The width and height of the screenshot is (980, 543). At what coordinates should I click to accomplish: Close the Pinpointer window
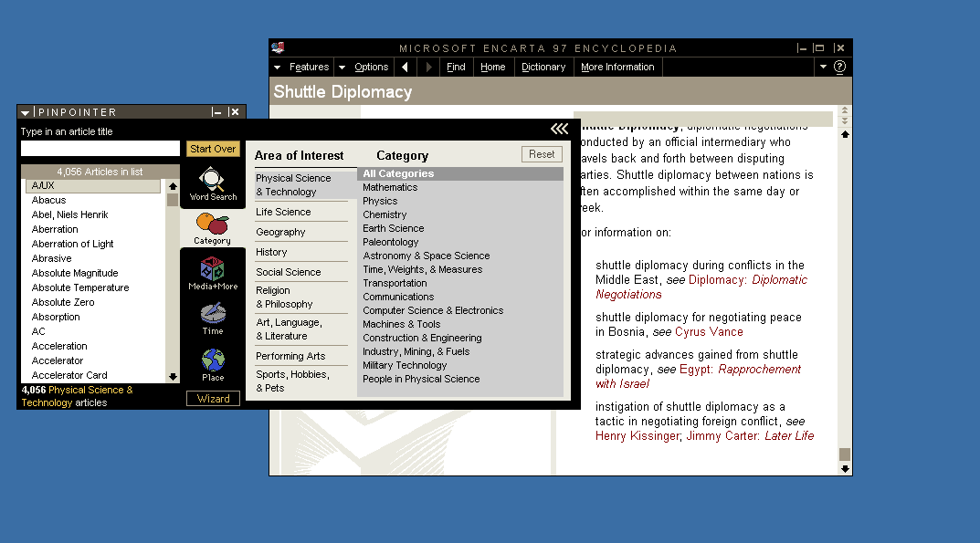click(235, 112)
